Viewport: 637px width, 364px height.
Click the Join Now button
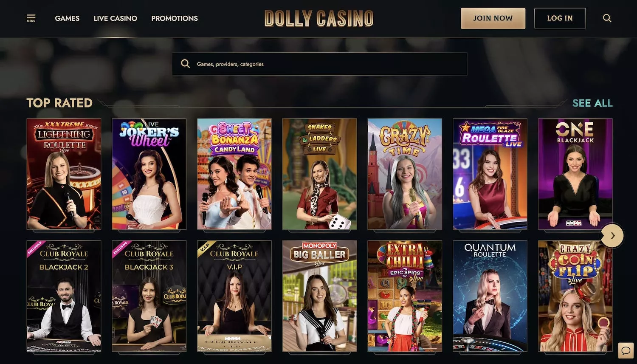pyautogui.click(x=493, y=18)
